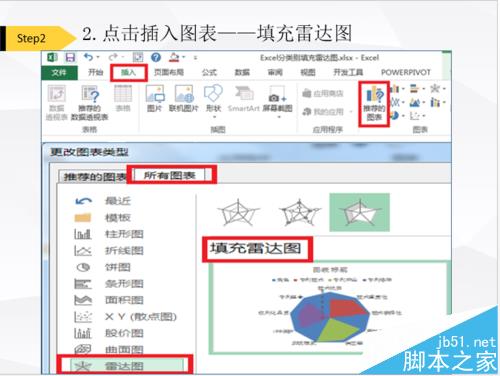Select Column chart (柱形图) category
Screen dimensions: 500x376
(109, 234)
